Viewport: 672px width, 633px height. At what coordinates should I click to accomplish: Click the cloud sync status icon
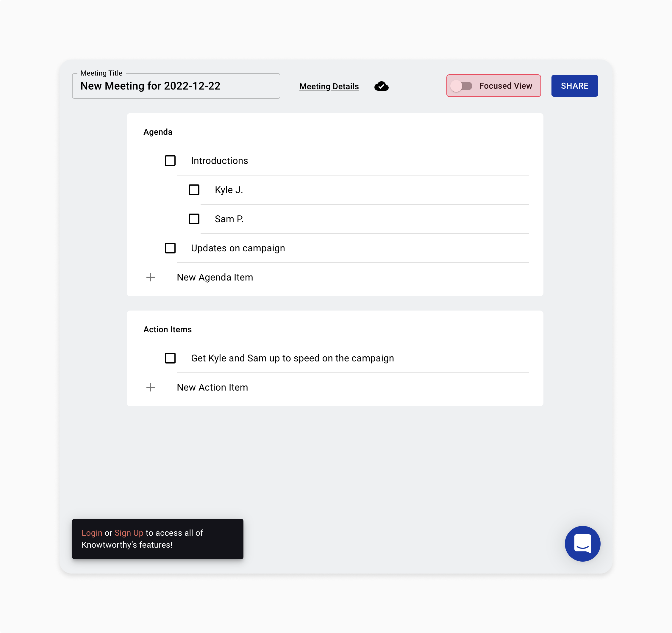(382, 86)
